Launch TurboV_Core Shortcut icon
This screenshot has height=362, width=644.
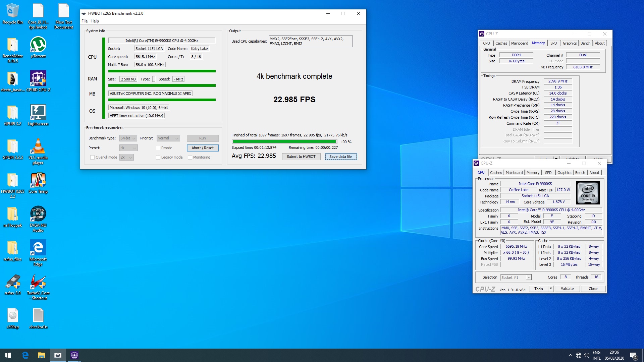(x=38, y=287)
